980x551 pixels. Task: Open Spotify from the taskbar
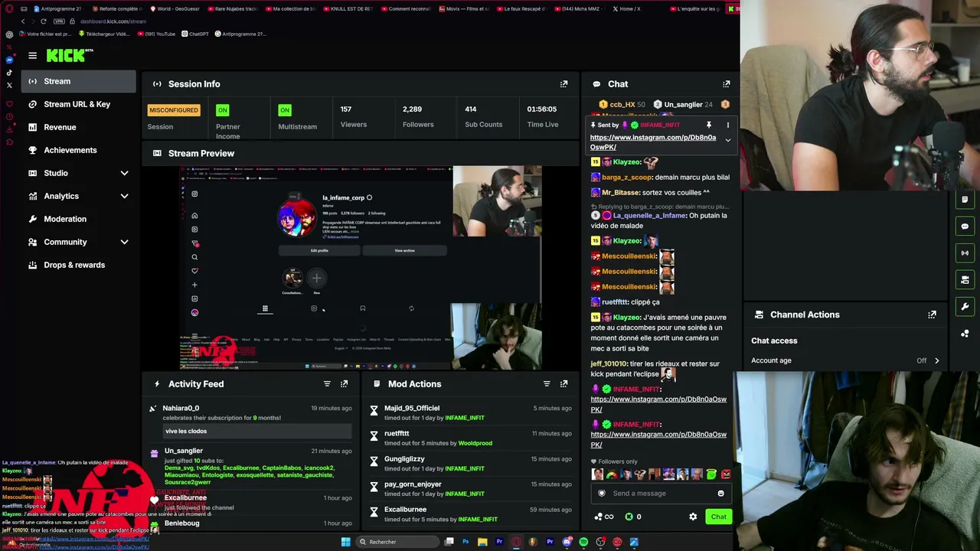583,542
